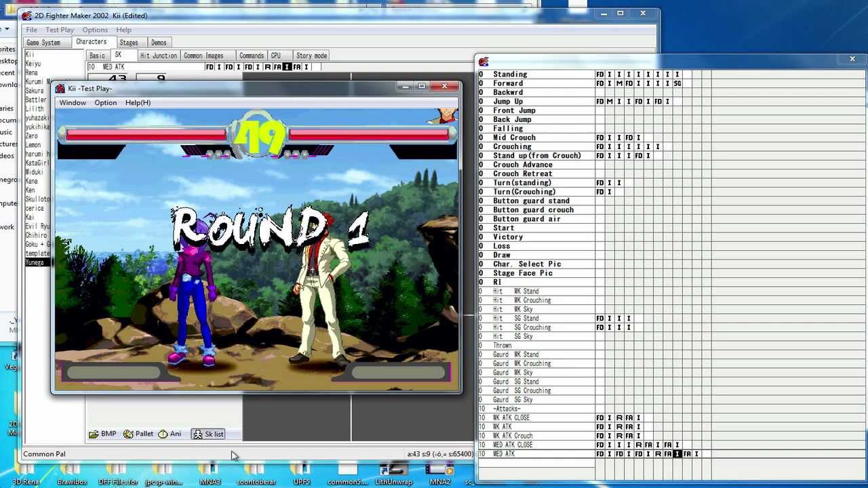Select the Victory skill row
This screenshot has width=868, height=488.
tap(536, 237)
